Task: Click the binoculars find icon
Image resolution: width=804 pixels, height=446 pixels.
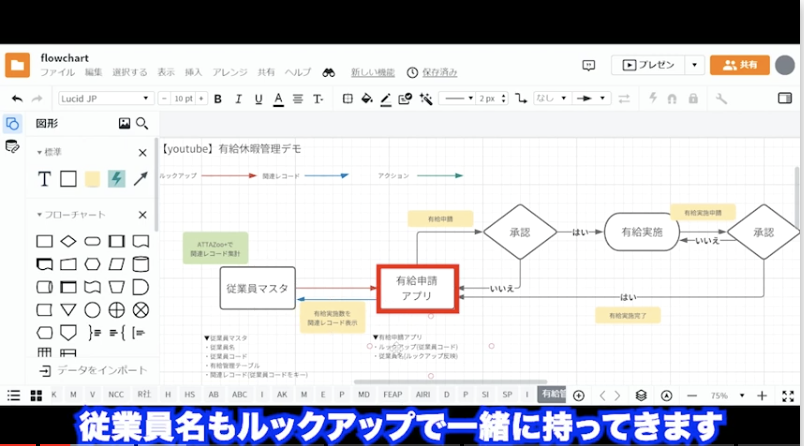Action: coord(328,72)
